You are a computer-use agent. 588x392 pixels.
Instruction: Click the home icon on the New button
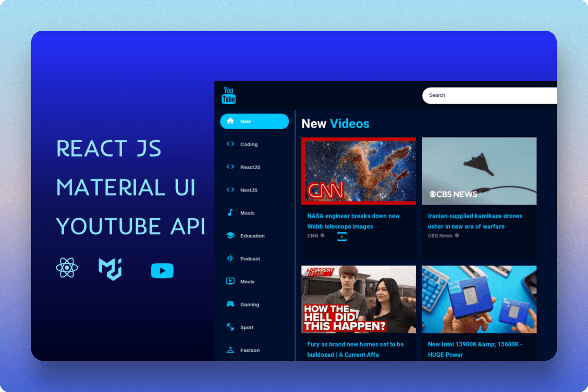point(230,121)
